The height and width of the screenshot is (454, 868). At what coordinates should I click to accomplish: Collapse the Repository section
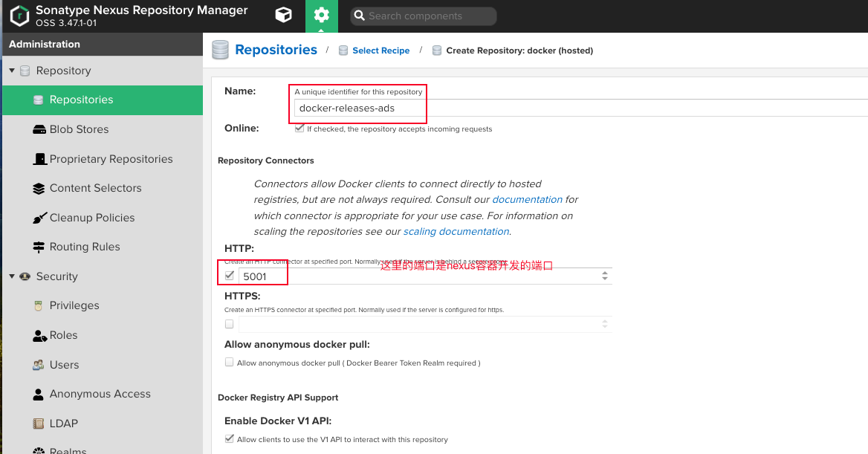click(x=12, y=70)
